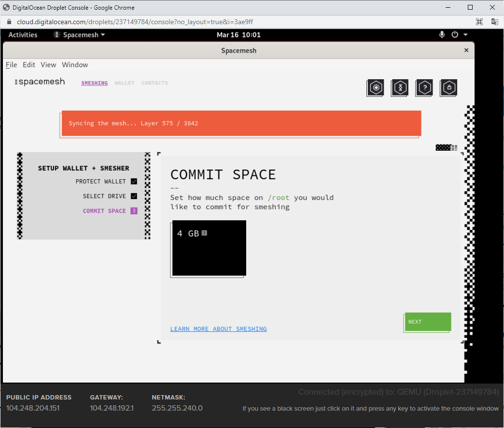Click the Commit Space step label
This screenshot has width=504, height=428.
104,211
